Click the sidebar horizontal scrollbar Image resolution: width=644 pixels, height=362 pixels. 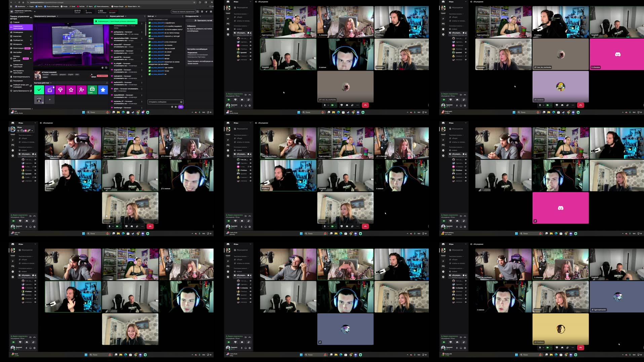21,109
